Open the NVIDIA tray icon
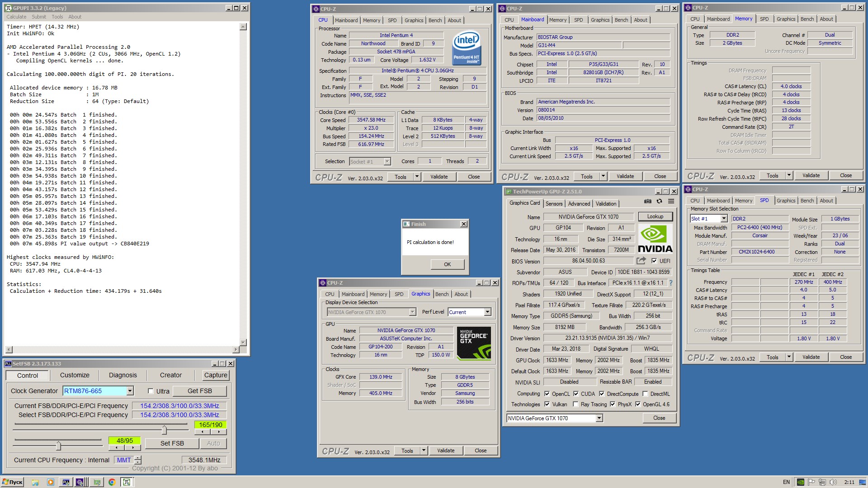 click(801, 482)
